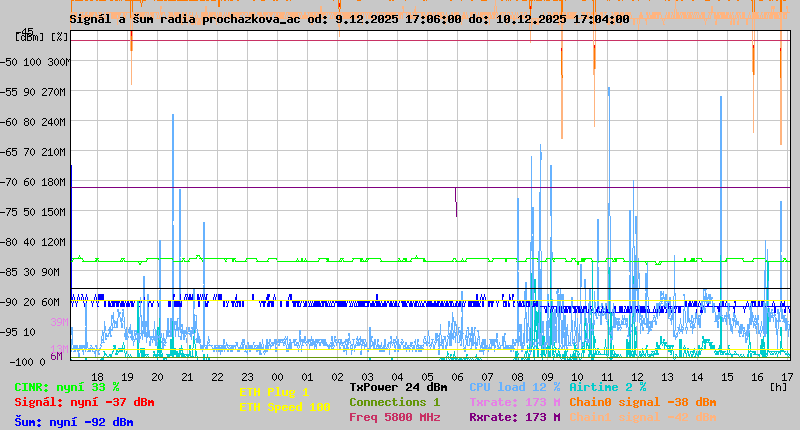Click hour label '11' on time axis

tap(607, 377)
